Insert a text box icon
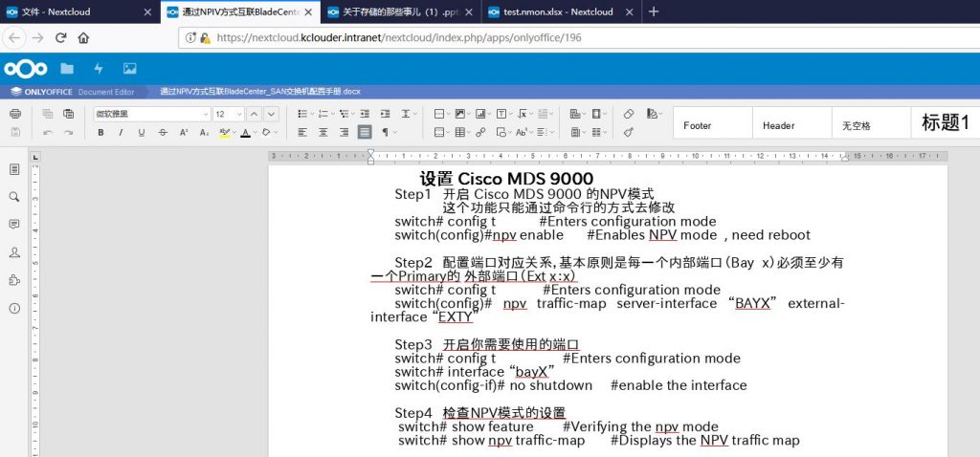980x457 pixels. (503, 114)
